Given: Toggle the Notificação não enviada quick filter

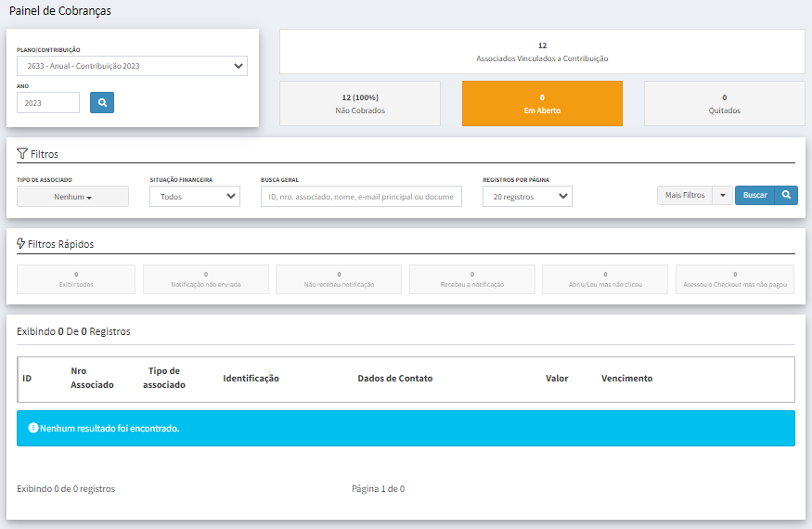Looking at the screenshot, I should [206, 279].
